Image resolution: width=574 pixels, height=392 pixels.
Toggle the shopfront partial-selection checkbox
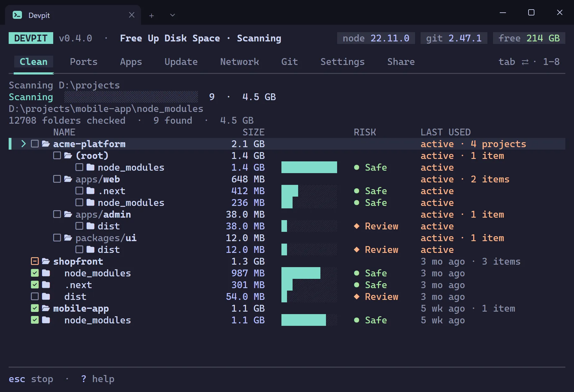[35, 261]
